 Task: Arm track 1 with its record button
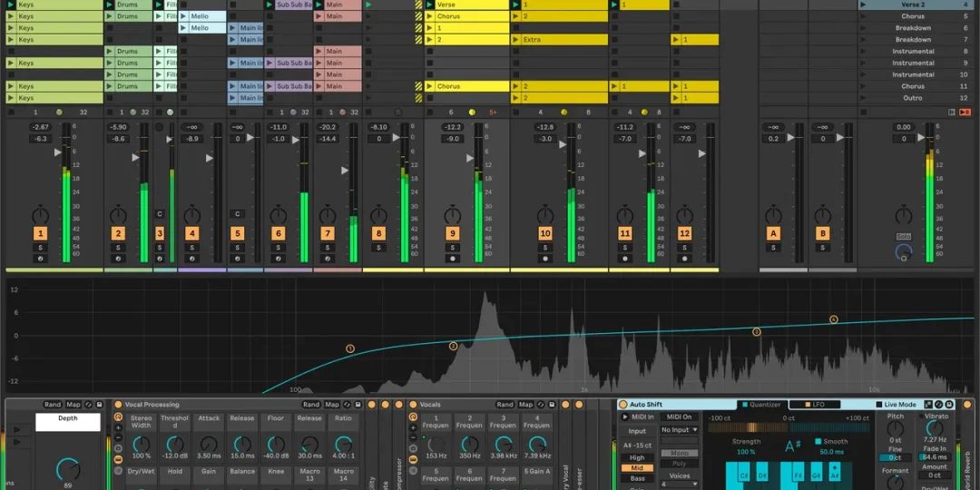click(41, 258)
